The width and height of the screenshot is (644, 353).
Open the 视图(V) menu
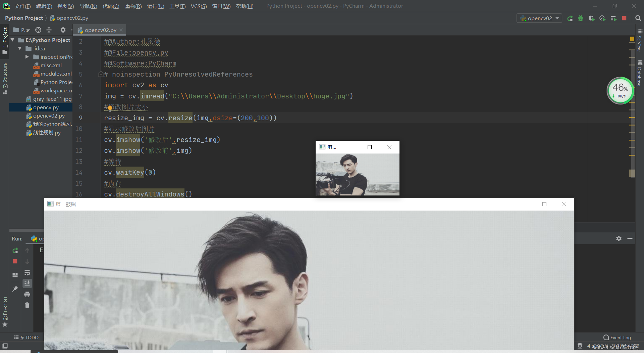pos(65,6)
